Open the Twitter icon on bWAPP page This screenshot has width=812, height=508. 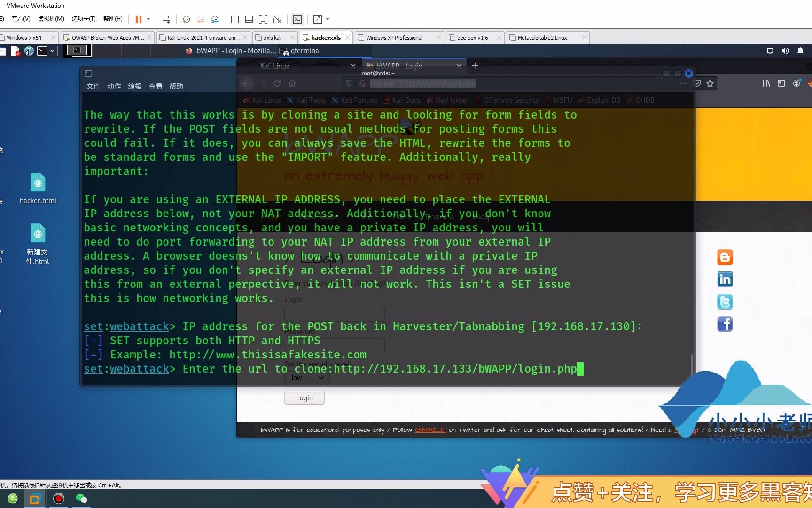tap(725, 302)
